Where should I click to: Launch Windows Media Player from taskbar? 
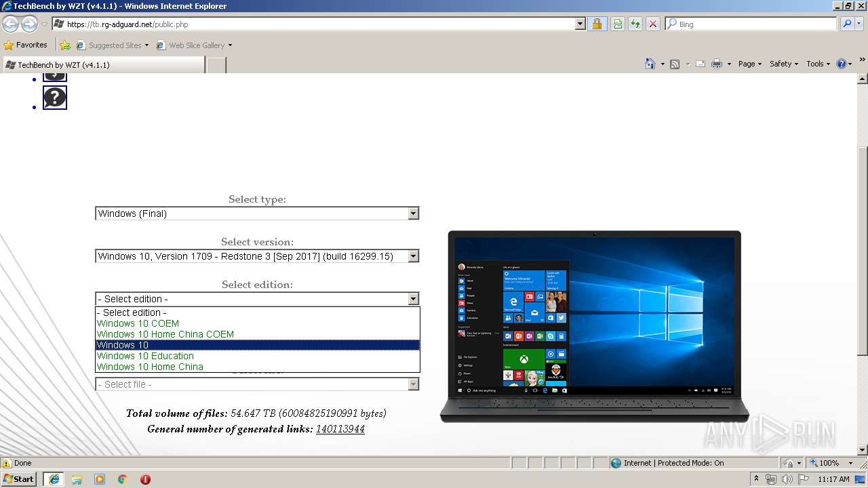click(100, 479)
